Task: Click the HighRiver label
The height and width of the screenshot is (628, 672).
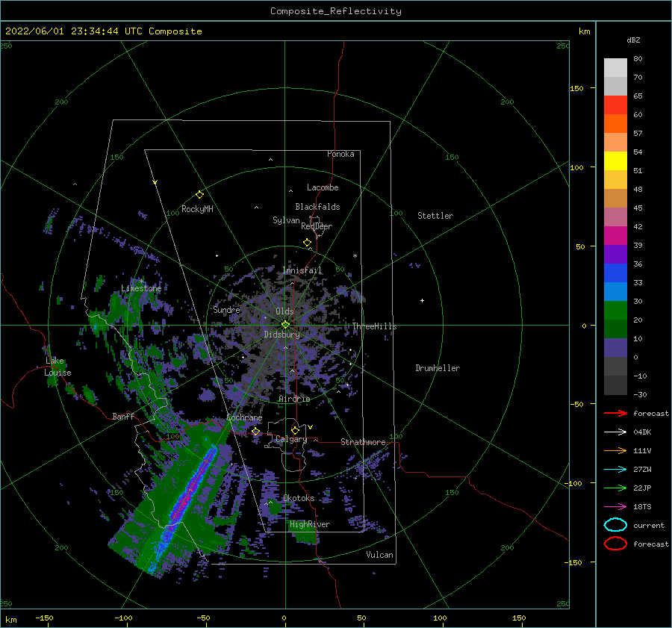Action: pos(310,524)
